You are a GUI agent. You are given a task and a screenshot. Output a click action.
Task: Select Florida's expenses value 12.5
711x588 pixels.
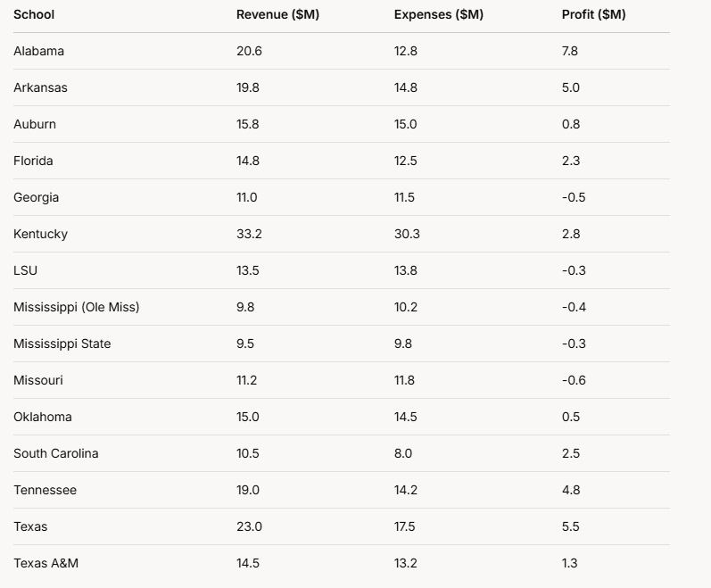[405, 161]
